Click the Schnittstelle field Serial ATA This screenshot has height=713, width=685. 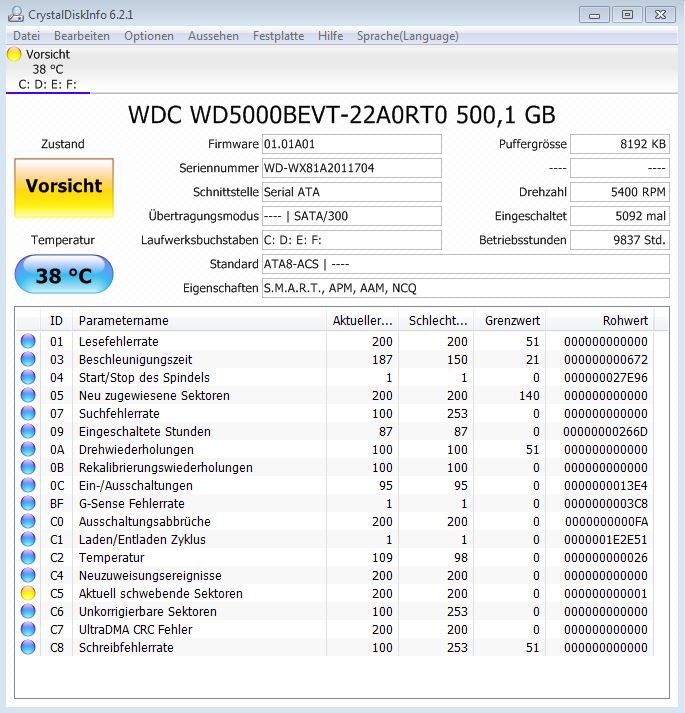352,192
